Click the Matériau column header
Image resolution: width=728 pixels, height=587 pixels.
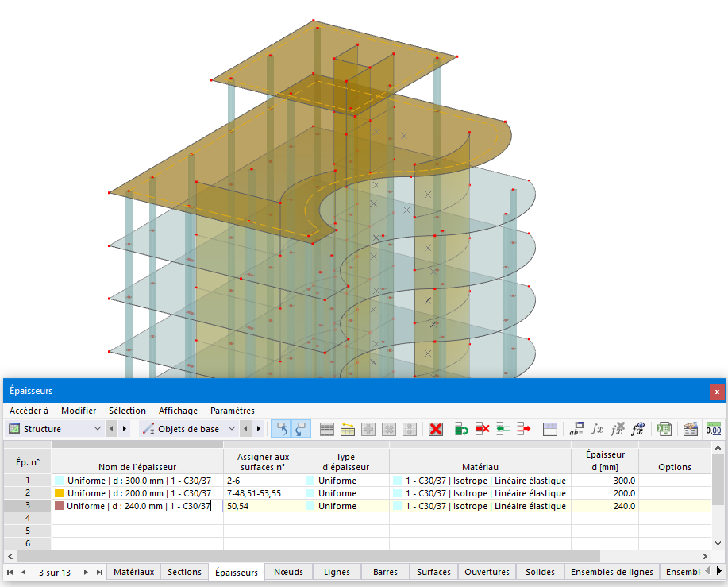click(x=480, y=461)
